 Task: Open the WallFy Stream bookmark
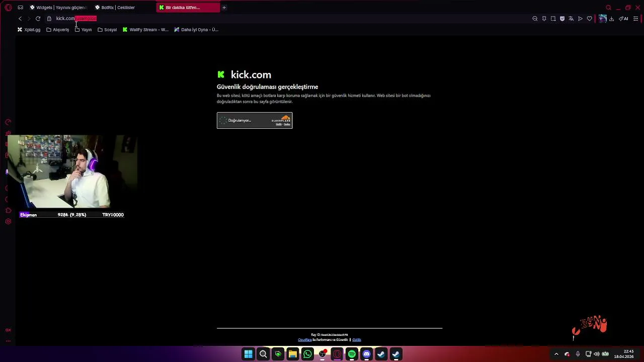145,30
